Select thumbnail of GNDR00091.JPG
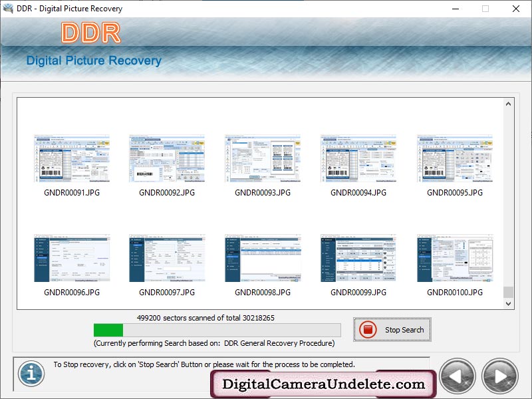This screenshot has height=399, width=532. pyautogui.click(x=72, y=158)
